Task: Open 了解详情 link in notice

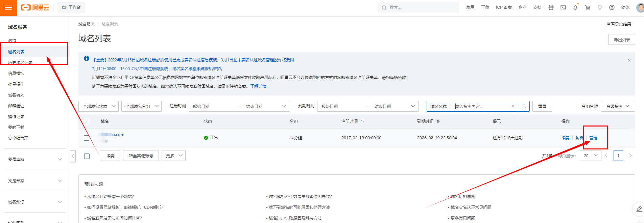Action: point(258,86)
